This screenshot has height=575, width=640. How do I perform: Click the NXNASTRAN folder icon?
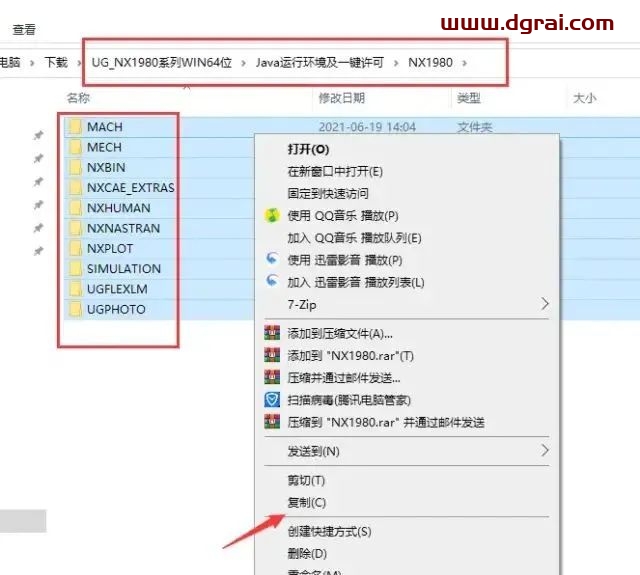(75, 228)
